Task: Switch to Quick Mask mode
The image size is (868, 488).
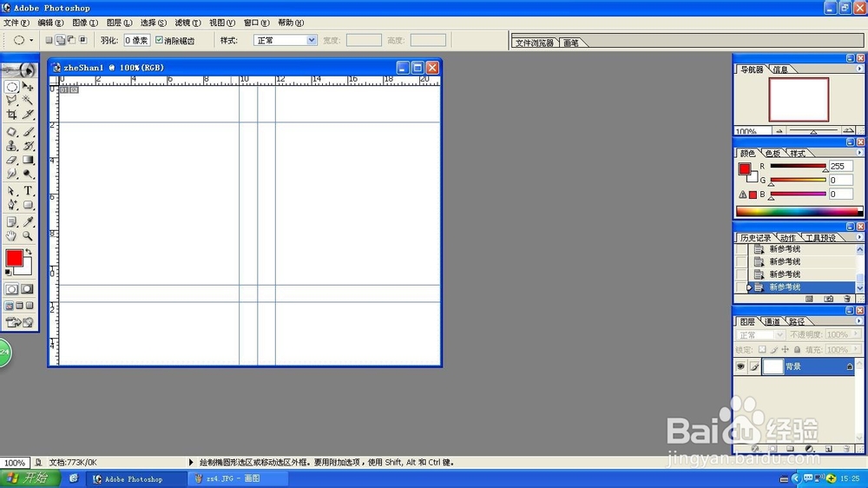Action: tap(27, 289)
